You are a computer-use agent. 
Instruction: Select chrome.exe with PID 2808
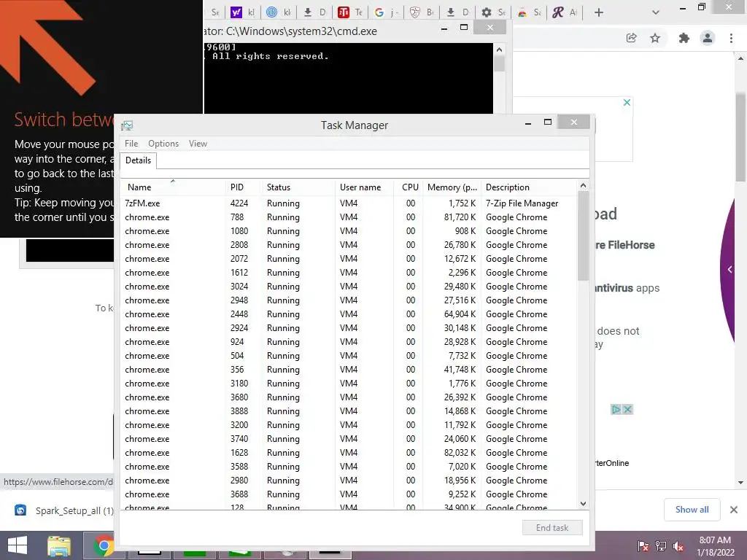pyautogui.click(x=349, y=245)
